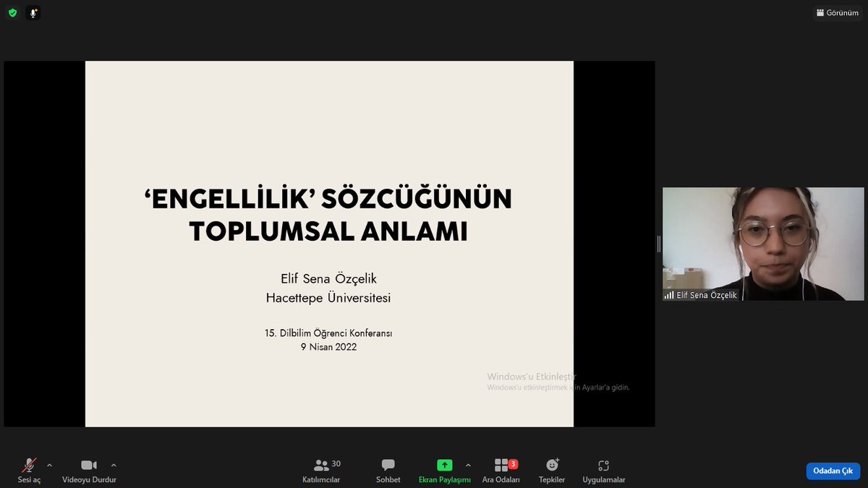Leave meeting via Odadan Çık button
The image size is (868, 488).
click(833, 471)
